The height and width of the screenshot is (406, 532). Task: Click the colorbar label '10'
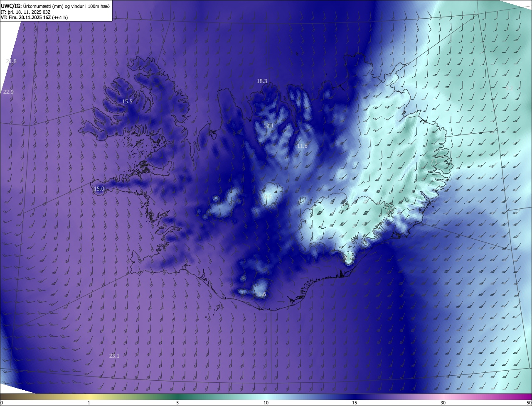pyautogui.click(x=266, y=403)
